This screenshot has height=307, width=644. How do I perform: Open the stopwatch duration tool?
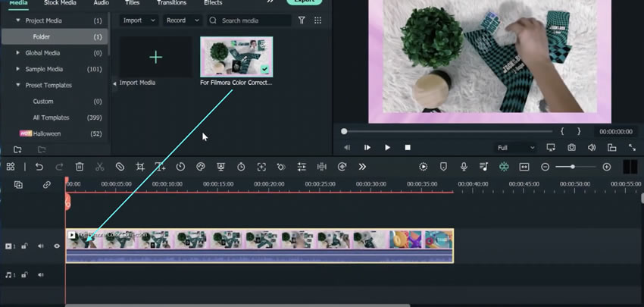coord(241,167)
